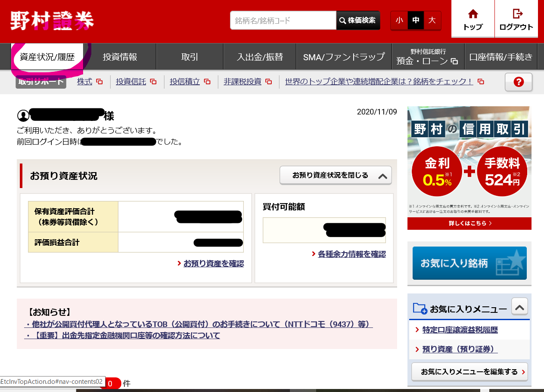Open 特定口座譲渡益税履歴 link
The height and width of the screenshot is (392, 544).
tap(460, 330)
